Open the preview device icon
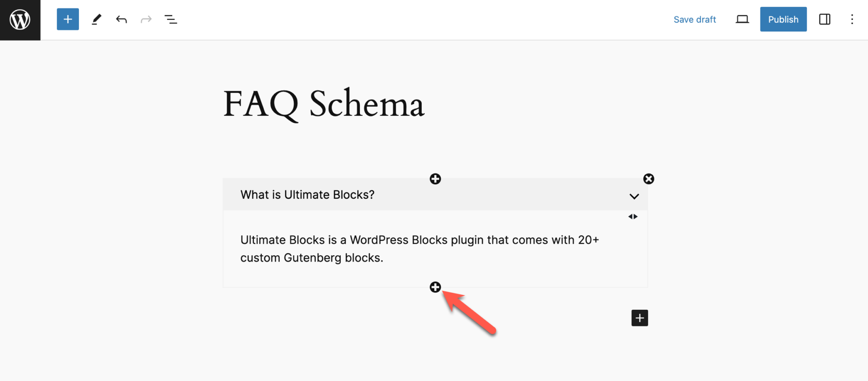This screenshot has height=381, width=868. coord(742,19)
